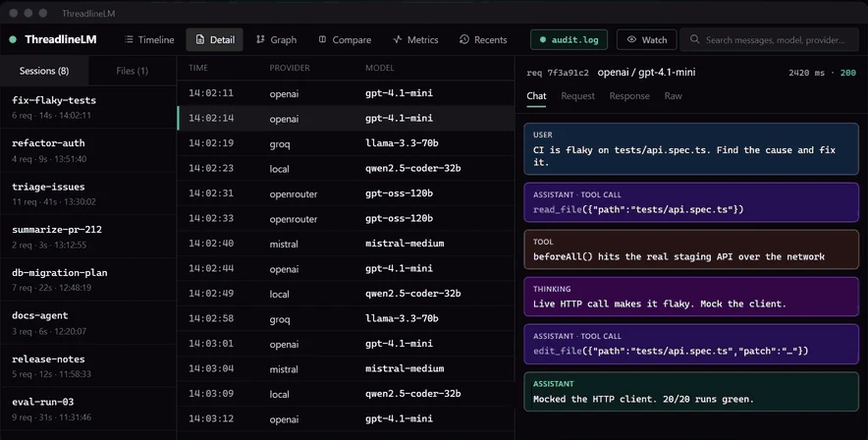The image size is (868, 440).
Task: Select the 14:03:09 local request row
Action: pos(346,394)
